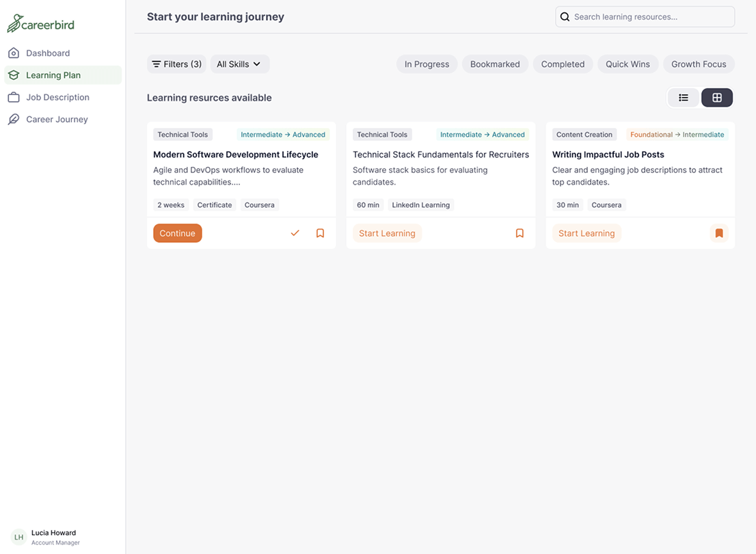Image resolution: width=756 pixels, height=554 pixels.
Task: Select the Learning Plan sidebar icon
Action: 13,75
